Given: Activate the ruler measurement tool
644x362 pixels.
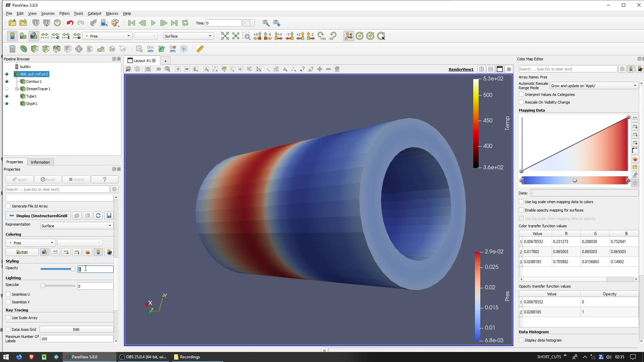Looking at the screenshot, I should 200,49.
